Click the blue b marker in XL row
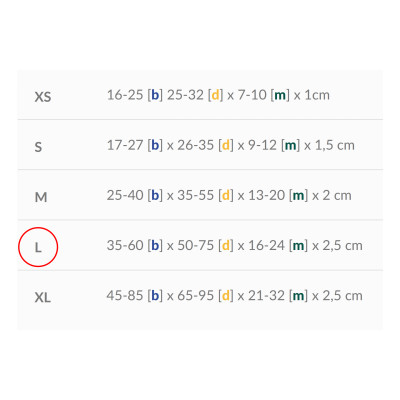 (155, 295)
